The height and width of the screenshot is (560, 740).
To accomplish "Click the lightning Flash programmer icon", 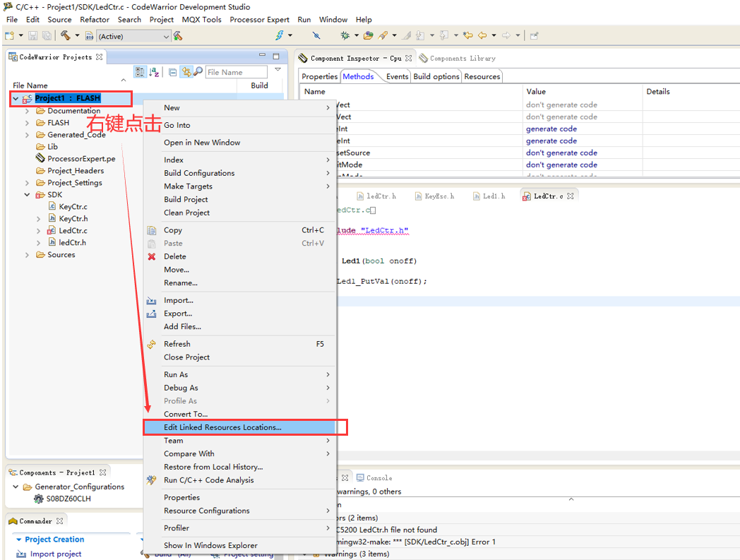I will click(280, 35).
